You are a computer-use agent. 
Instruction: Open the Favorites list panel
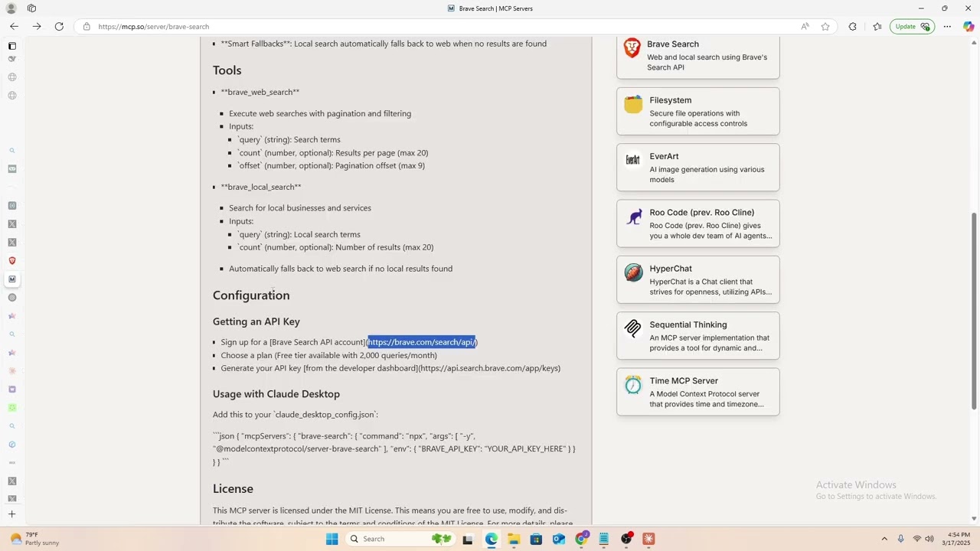click(877, 26)
